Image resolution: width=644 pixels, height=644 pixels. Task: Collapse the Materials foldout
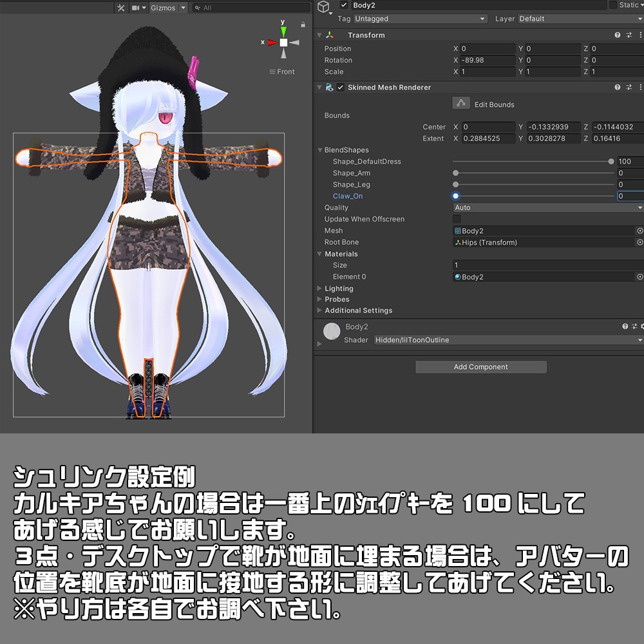click(x=319, y=254)
